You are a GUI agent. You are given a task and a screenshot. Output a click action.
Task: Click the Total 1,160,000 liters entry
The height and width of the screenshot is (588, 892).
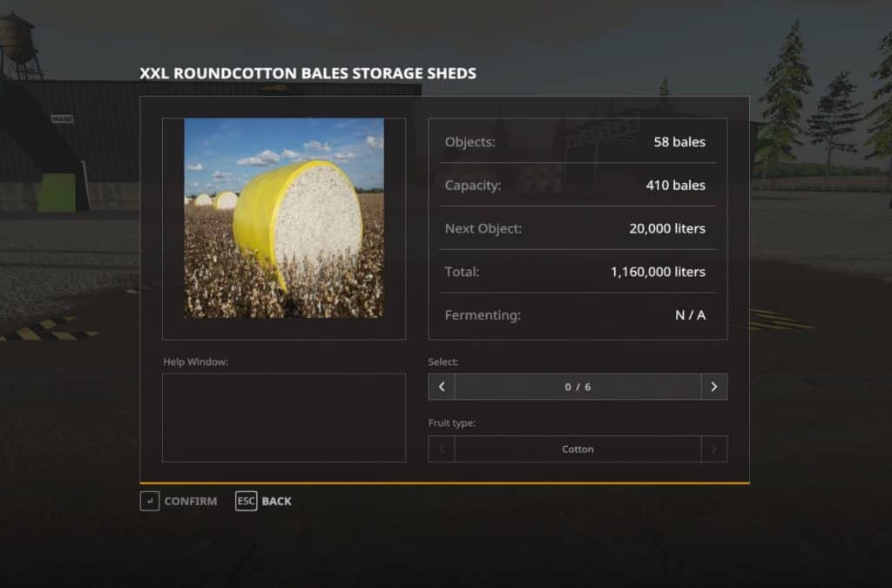coord(577,272)
